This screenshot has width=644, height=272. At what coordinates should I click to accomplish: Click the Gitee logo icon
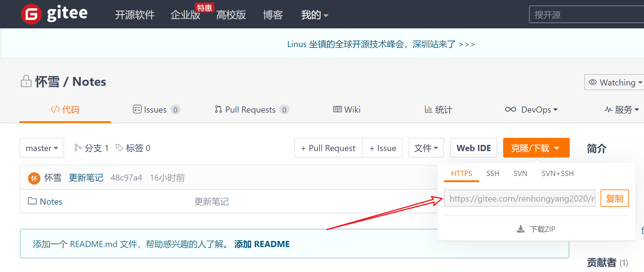click(31, 14)
